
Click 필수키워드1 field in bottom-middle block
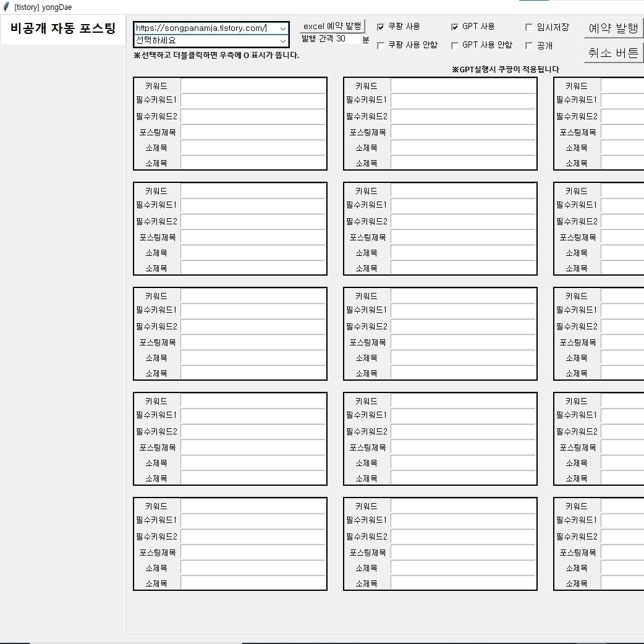tap(464, 521)
